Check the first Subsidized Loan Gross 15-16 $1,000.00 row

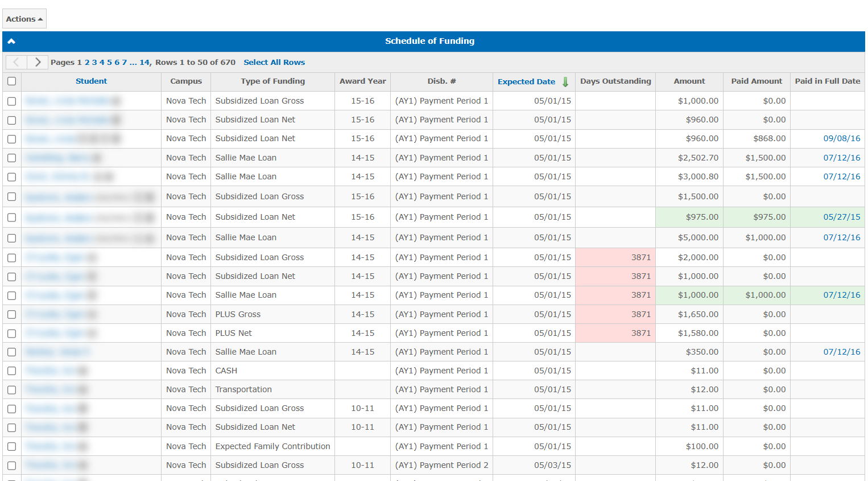(11, 101)
